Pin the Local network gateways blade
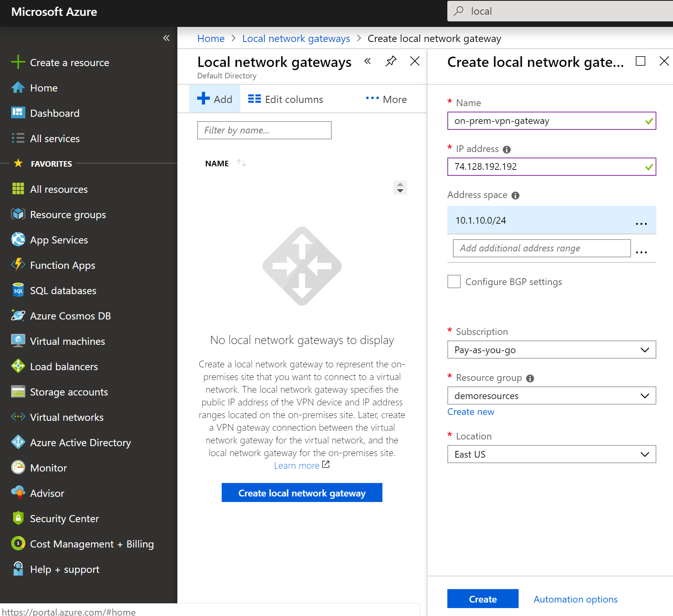This screenshot has width=673, height=616. pos(391,61)
